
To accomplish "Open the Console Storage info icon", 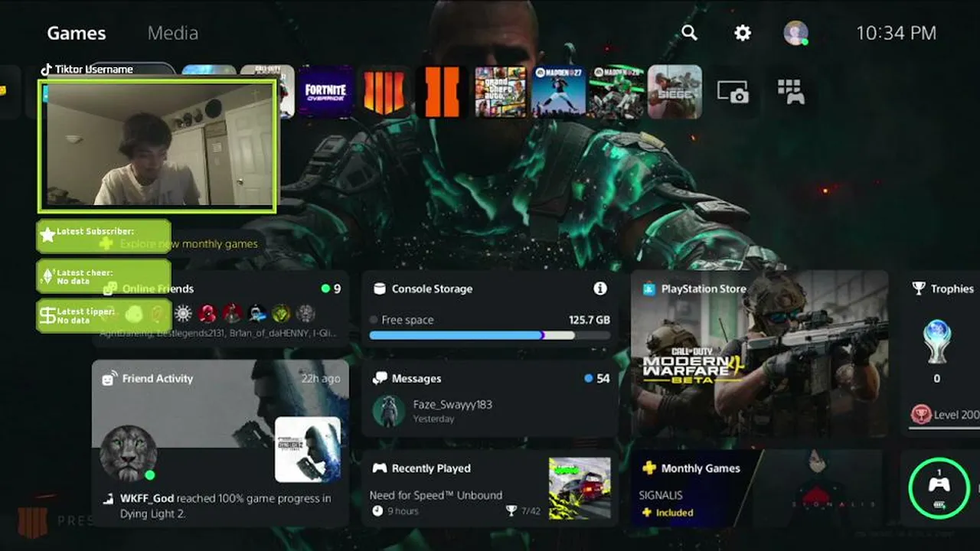I will coord(600,289).
